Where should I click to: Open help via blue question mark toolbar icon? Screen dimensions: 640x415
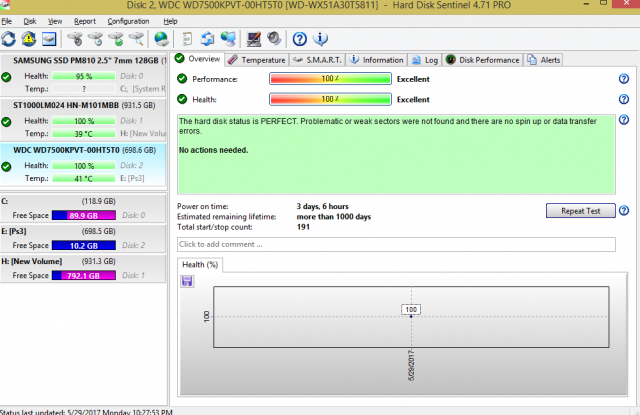point(299,40)
